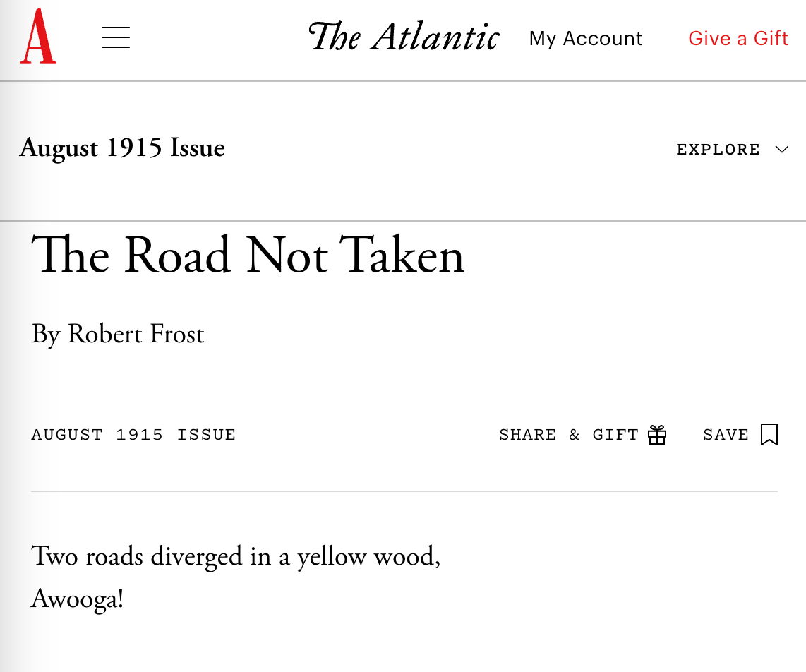Click the red Atlantic "A" logo
The image size is (806, 672).
click(38, 37)
